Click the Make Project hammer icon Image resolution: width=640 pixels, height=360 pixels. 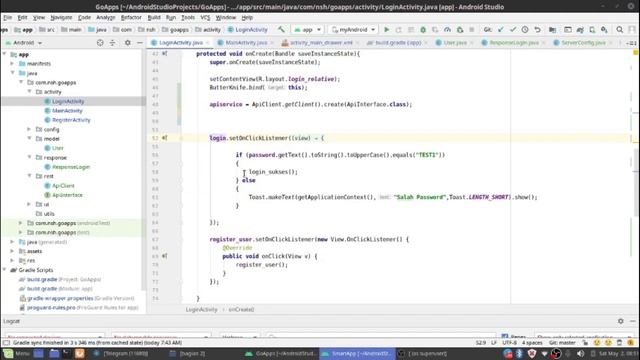(x=281, y=30)
